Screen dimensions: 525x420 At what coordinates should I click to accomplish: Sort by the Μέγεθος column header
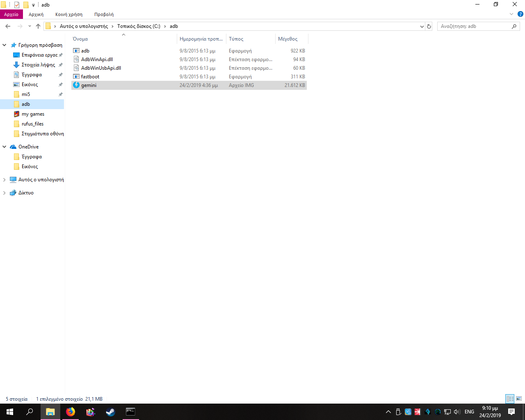(x=288, y=39)
